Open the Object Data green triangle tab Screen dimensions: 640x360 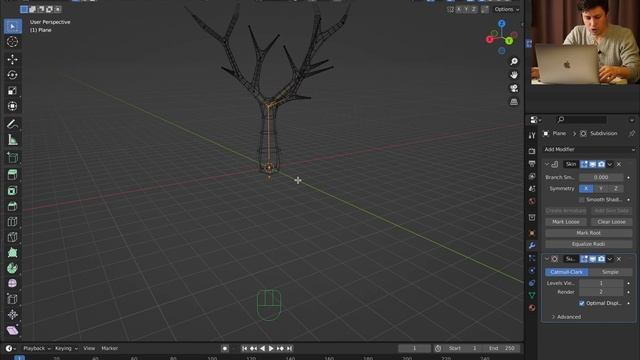pyautogui.click(x=532, y=295)
